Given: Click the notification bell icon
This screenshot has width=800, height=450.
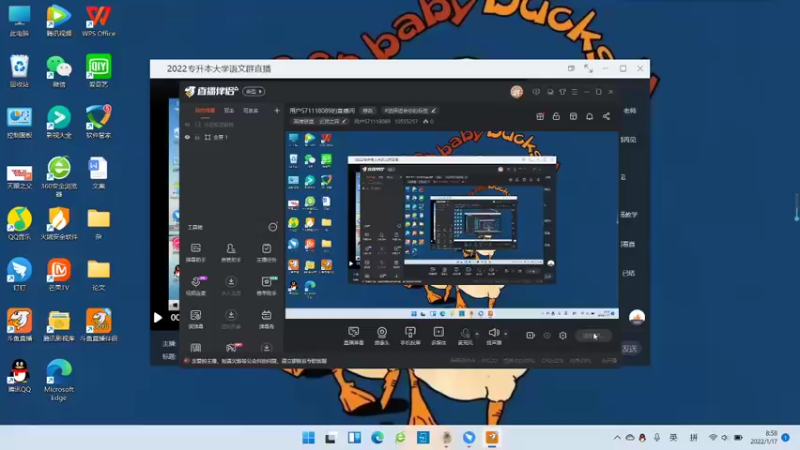Looking at the screenshot, I should point(589,116).
